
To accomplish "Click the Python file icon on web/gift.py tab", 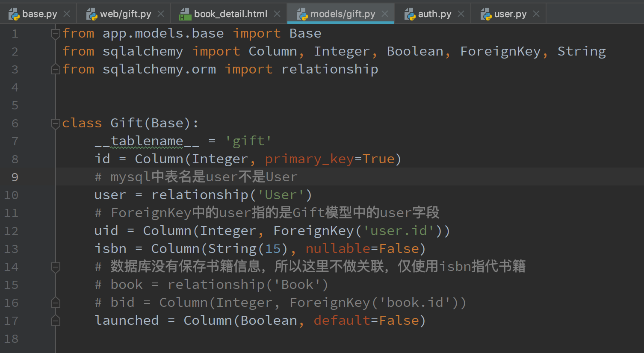I will (x=92, y=14).
